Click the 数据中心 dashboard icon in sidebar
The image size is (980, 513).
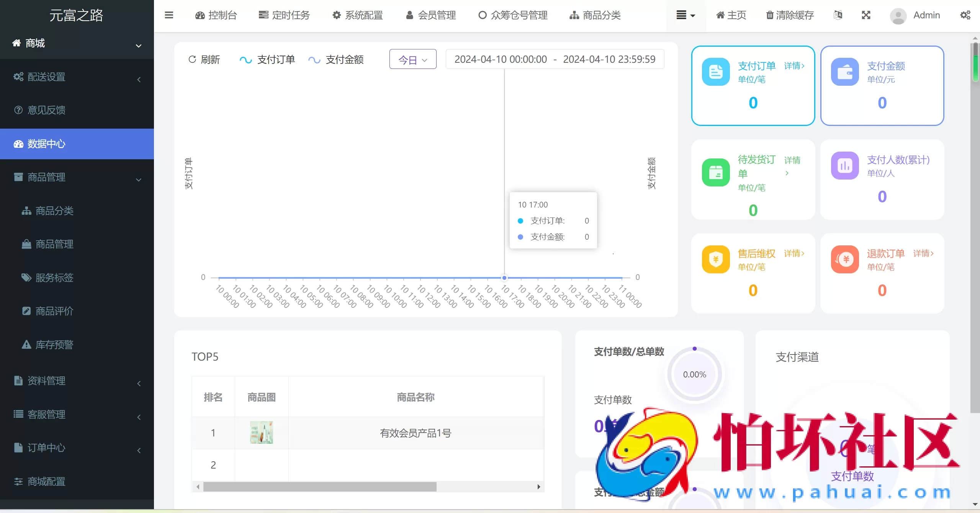(18, 144)
